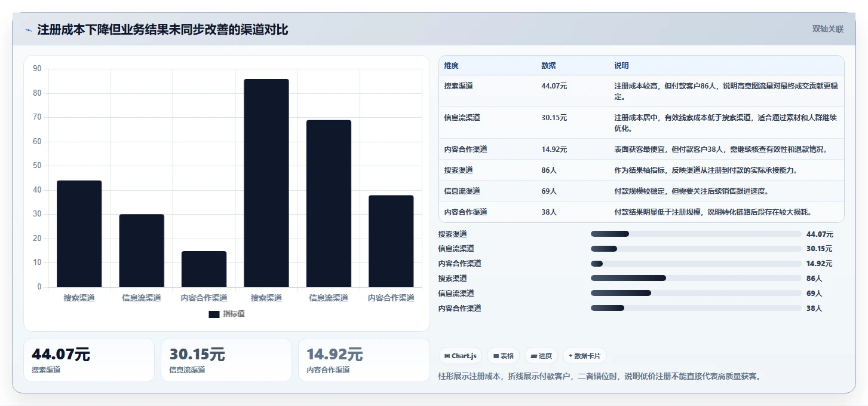Click the 搜索渠道 chart bar reaching 44

[x=79, y=234]
